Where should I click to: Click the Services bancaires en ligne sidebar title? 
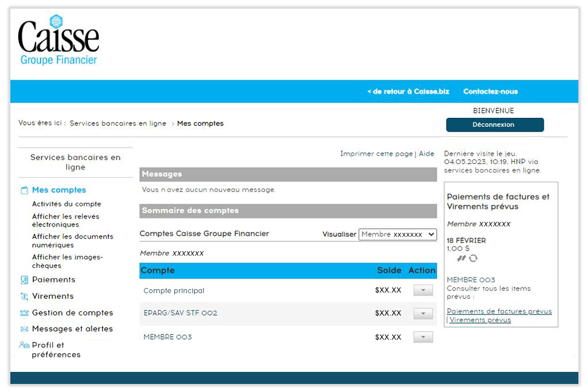click(x=75, y=162)
